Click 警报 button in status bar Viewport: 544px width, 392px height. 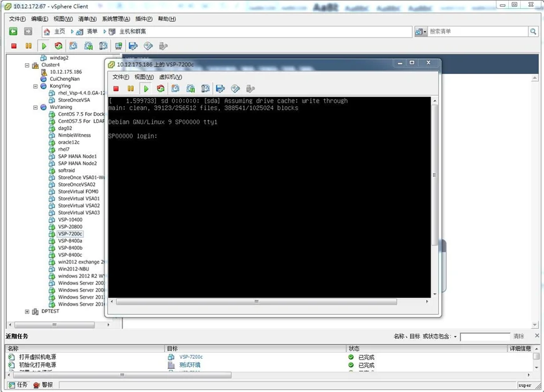[x=43, y=384]
